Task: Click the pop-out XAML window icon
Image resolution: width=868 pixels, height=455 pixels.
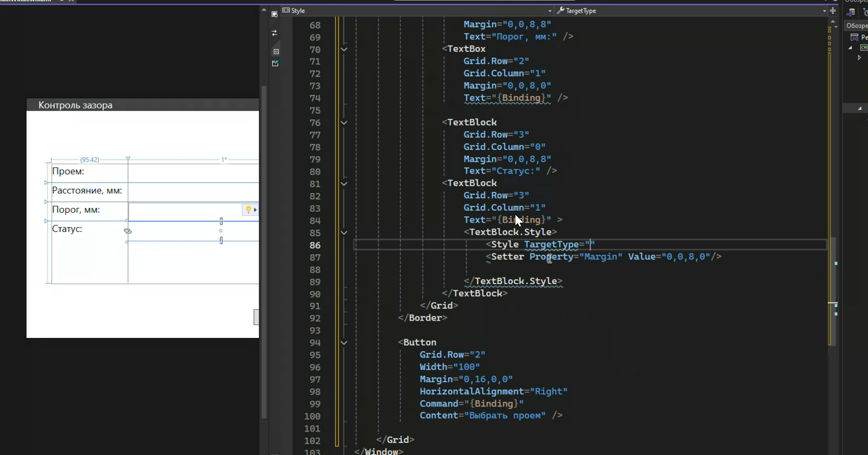Action: click(x=275, y=64)
